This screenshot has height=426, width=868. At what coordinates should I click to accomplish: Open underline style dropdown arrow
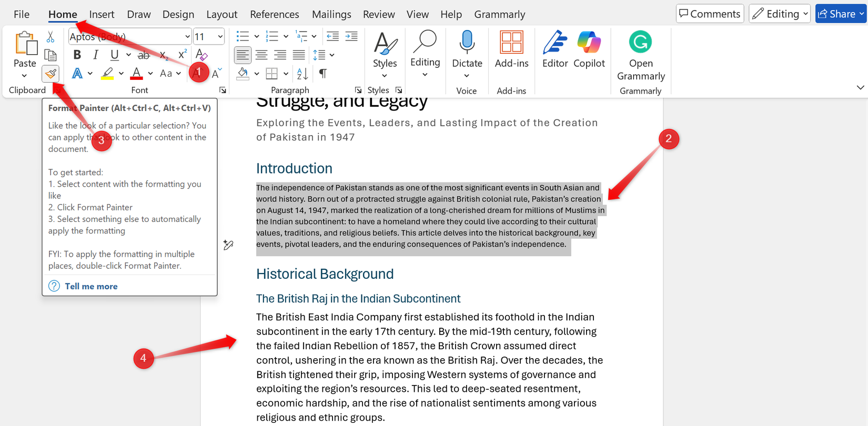pyautogui.click(x=128, y=55)
